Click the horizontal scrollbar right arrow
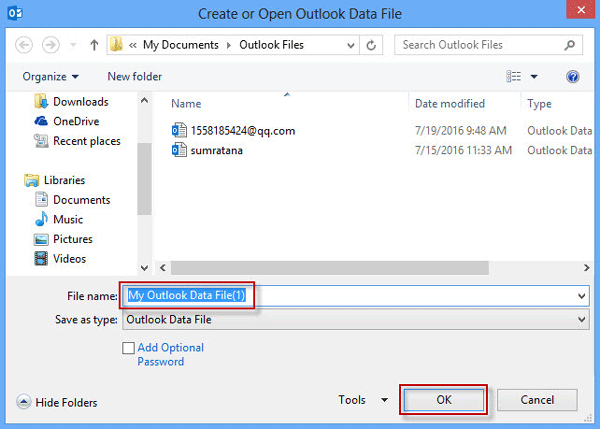The height and width of the screenshot is (429, 600). point(586,268)
